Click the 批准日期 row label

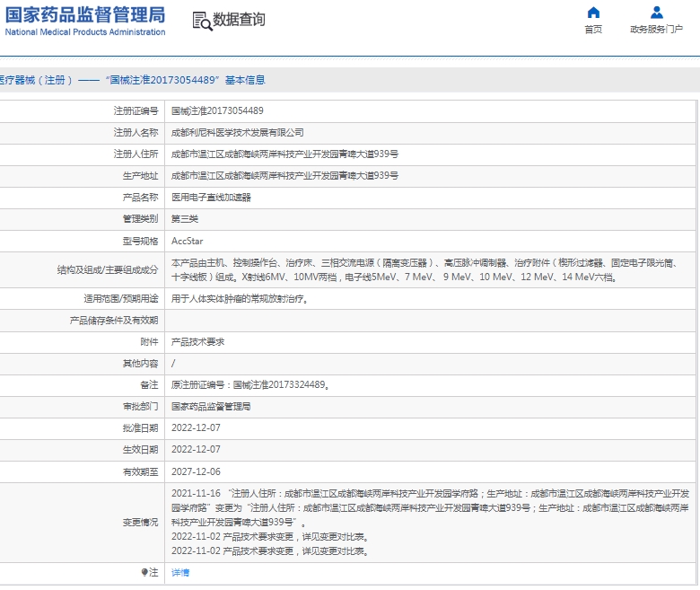140,427
